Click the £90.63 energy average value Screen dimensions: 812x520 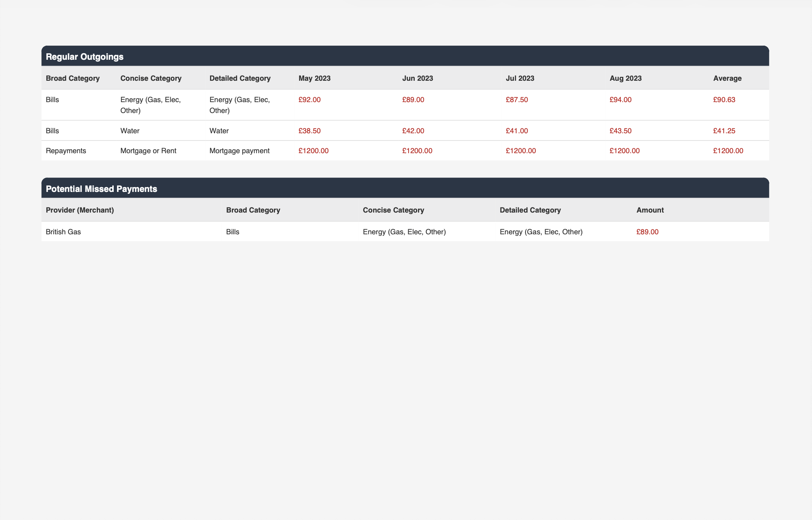(724, 100)
